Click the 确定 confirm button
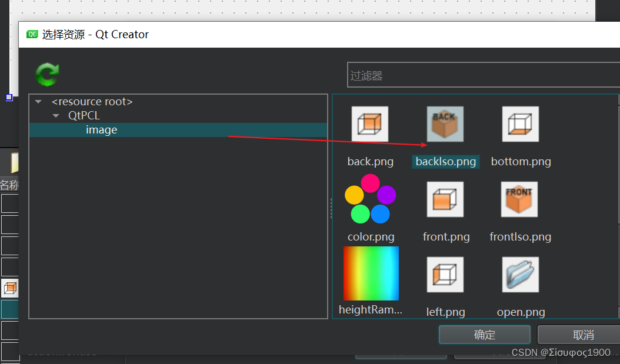 (484, 334)
